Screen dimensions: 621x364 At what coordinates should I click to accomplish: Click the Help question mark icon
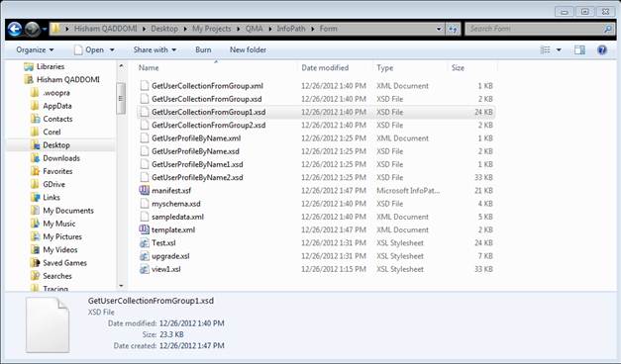602,49
